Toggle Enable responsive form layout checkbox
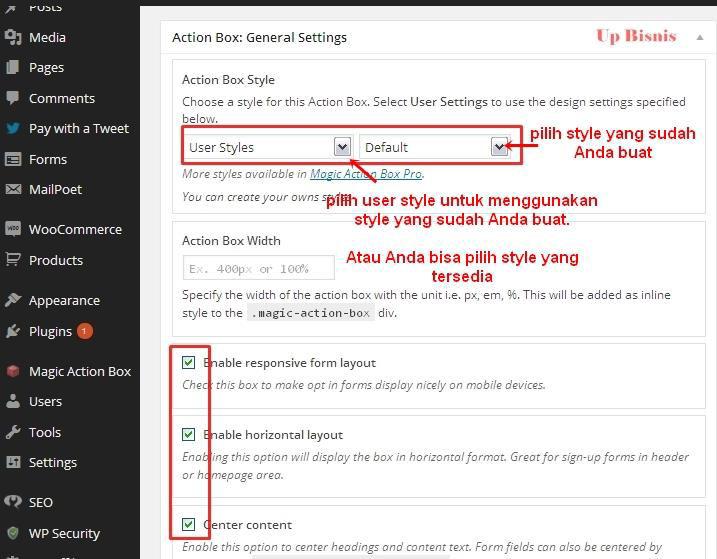This screenshot has width=717, height=559. (188, 363)
